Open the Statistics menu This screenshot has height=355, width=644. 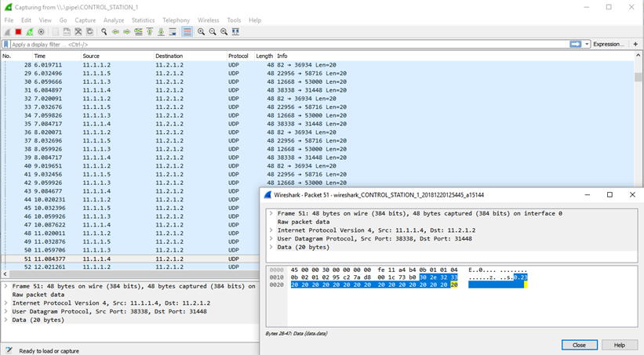[143, 20]
